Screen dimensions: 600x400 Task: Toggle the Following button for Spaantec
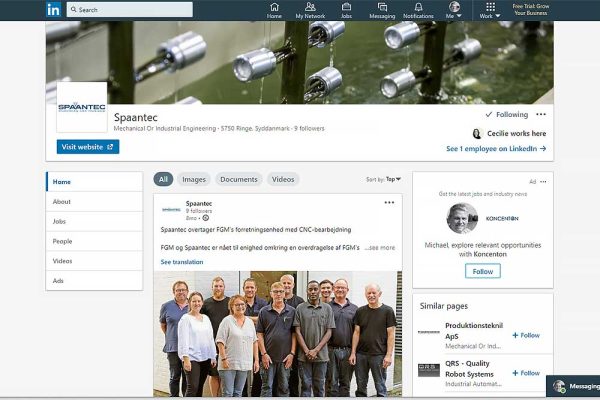(507, 114)
